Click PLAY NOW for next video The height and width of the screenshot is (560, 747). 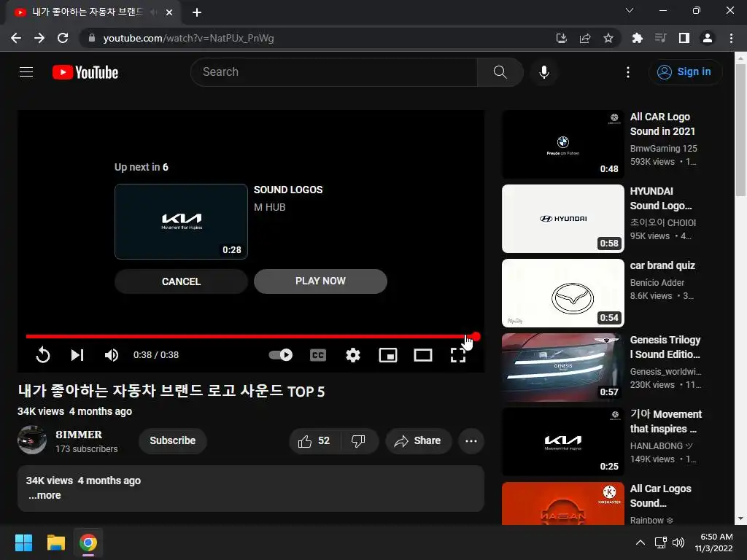coord(320,281)
